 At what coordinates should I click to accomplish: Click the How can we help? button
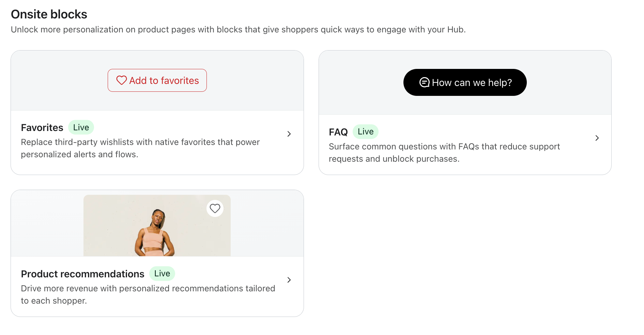point(465,83)
